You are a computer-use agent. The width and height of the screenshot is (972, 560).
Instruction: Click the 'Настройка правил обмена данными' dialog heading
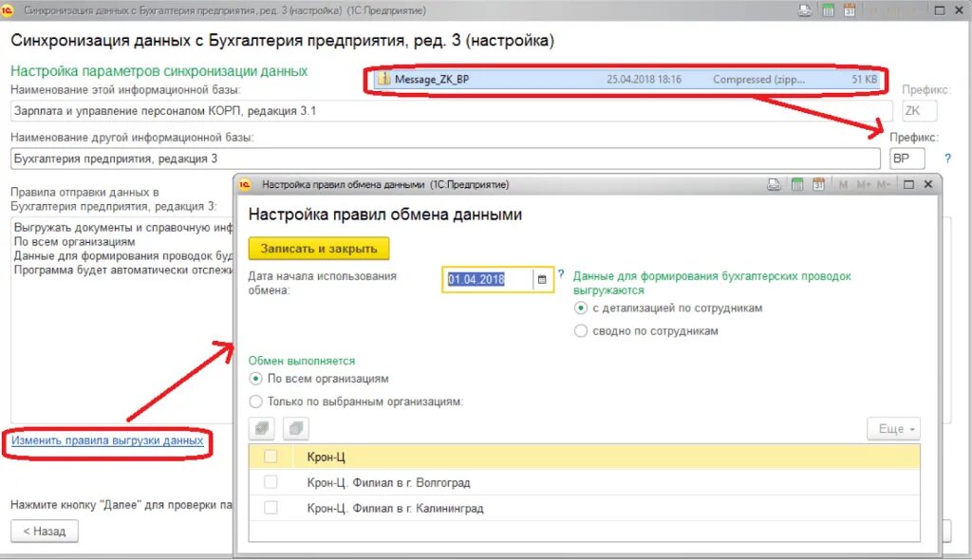coord(385,215)
